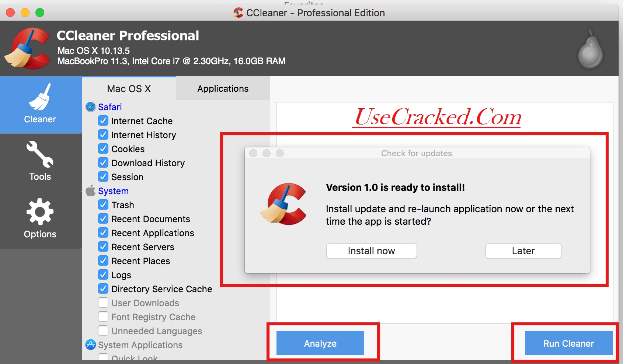The image size is (623, 364).
Task: Collapse the Safari cleaning category
Action: 110,107
